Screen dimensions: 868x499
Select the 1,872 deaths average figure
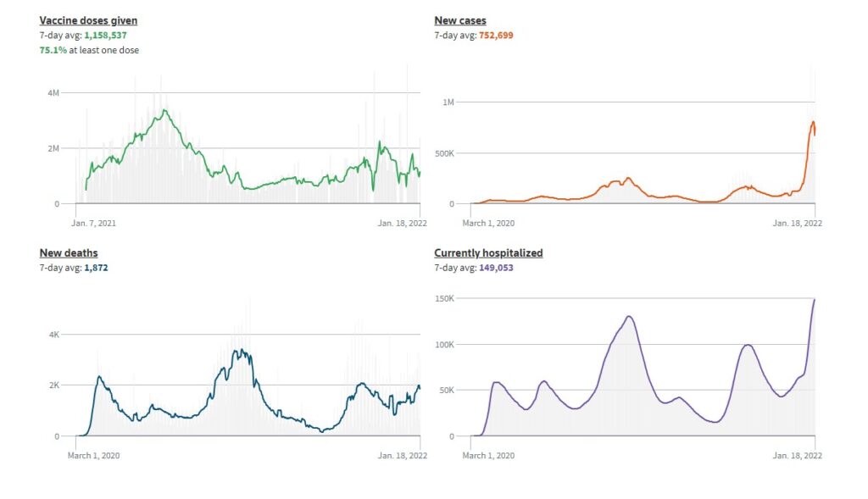click(96, 268)
